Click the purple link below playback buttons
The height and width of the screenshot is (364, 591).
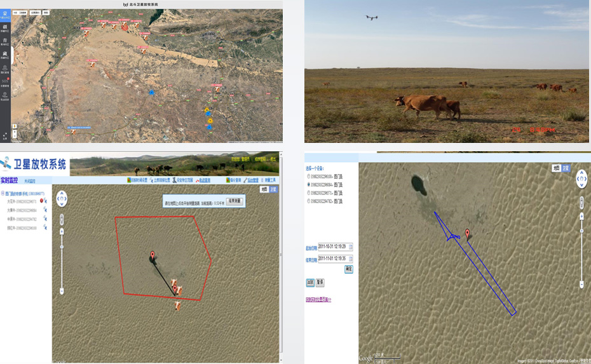pos(318,299)
